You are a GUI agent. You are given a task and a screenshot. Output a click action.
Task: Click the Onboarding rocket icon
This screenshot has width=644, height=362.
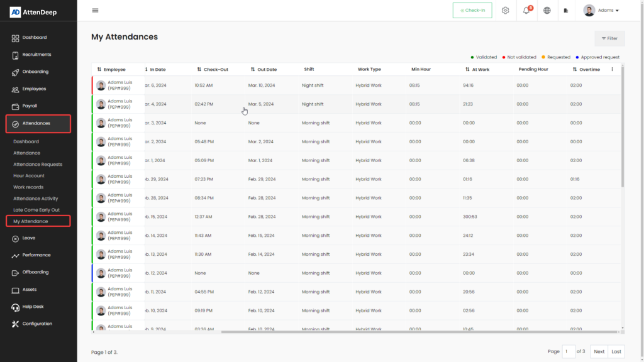coord(15,72)
